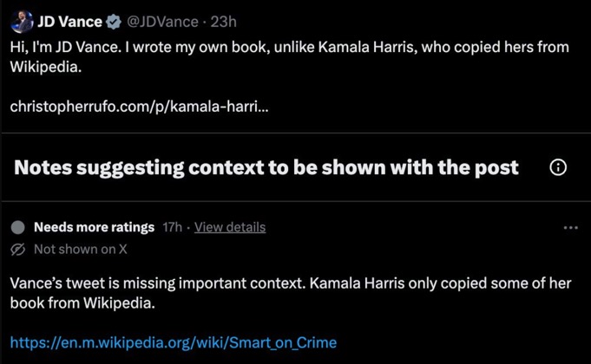Click the 17h note timestamp
Image resolution: width=591 pixels, height=364 pixels.
pyautogui.click(x=172, y=227)
